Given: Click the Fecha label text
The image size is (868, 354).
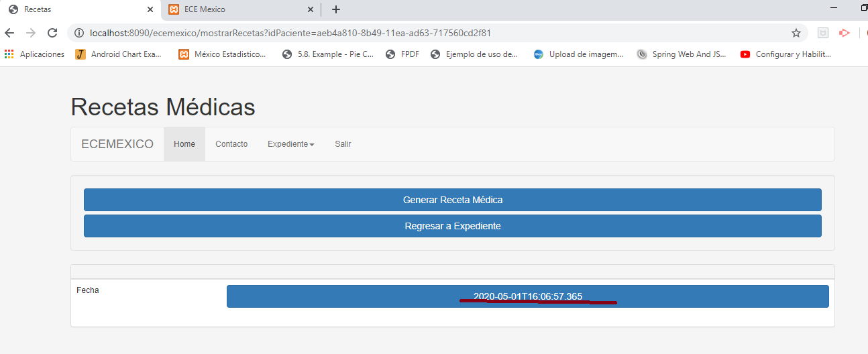Looking at the screenshot, I should pos(88,290).
